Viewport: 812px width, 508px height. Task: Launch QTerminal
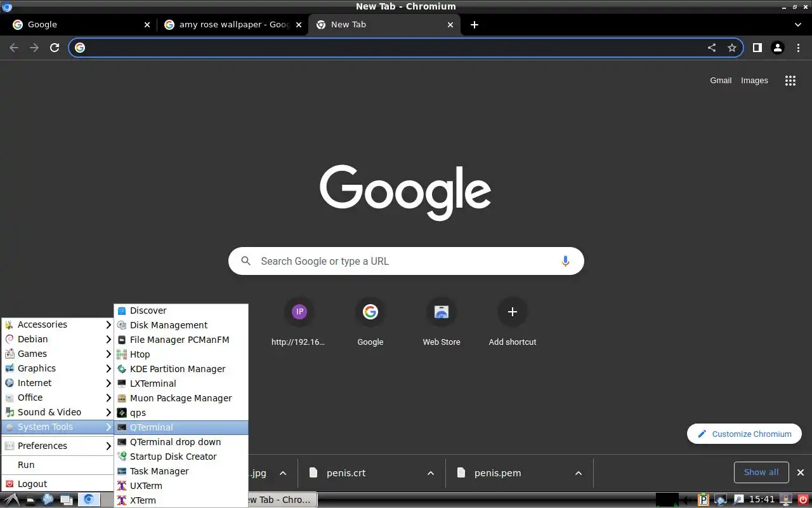coord(181,427)
